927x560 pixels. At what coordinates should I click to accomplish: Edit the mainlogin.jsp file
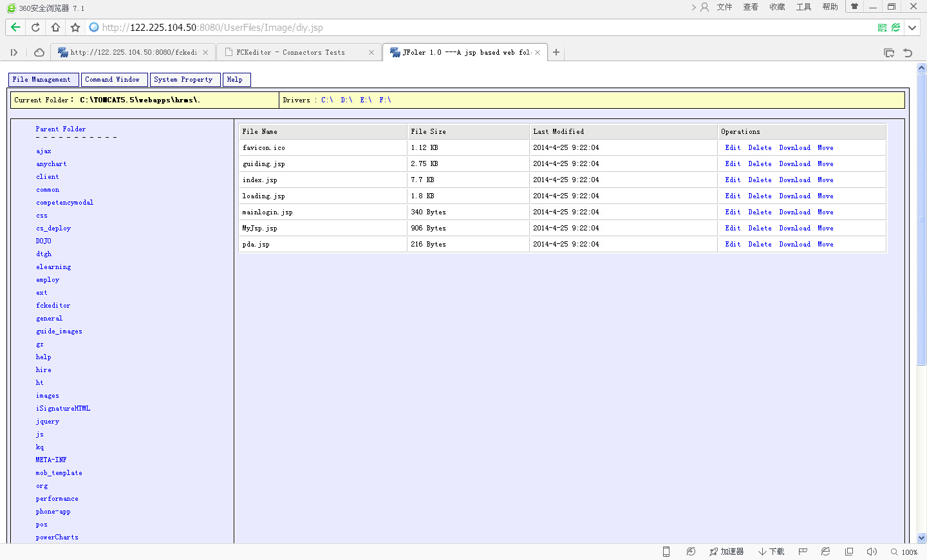pyautogui.click(x=733, y=212)
